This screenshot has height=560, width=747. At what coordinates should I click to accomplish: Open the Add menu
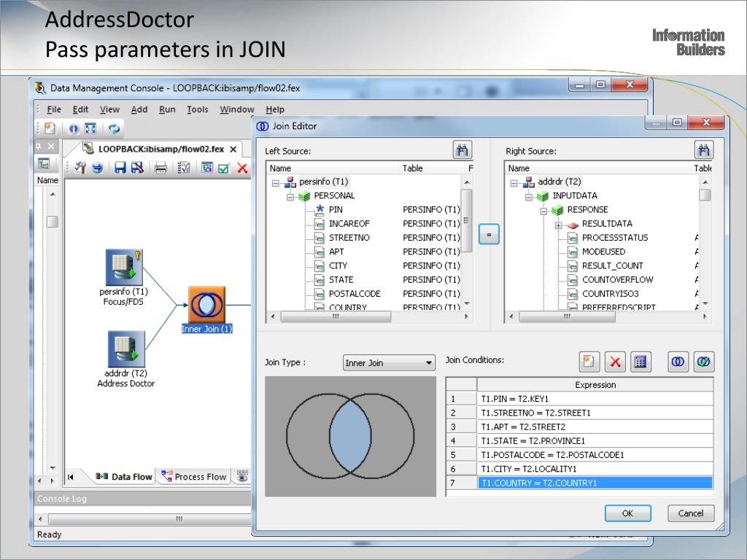coord(139,109)
